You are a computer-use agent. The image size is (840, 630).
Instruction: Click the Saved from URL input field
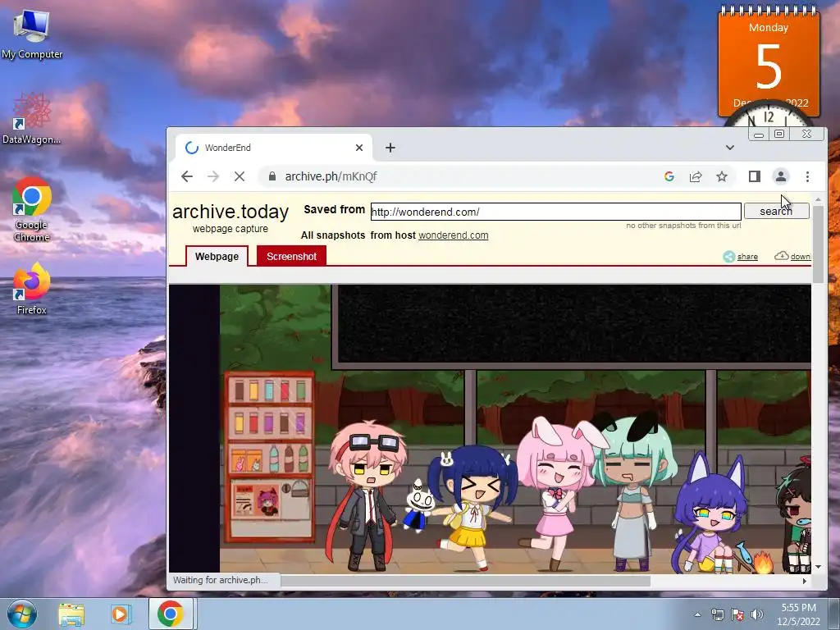pyautogui.click(x=555, y=212)
